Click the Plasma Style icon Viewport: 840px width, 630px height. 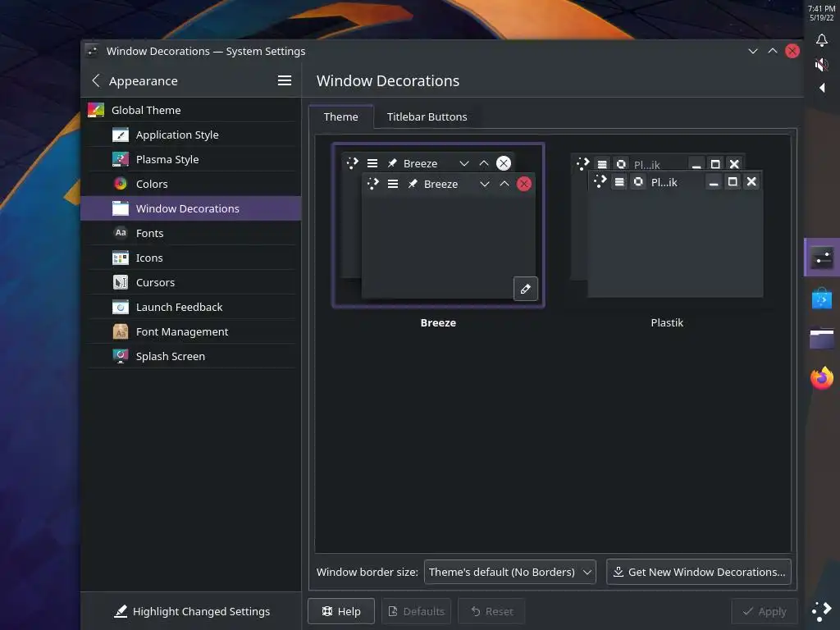pyautogui.click(x=121, y=160)
